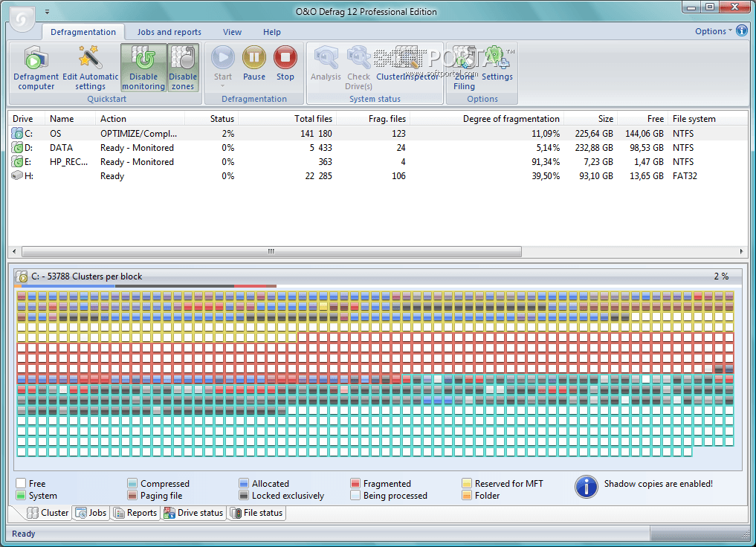Click the Analysis icon
Screen dimensions: 756x547
click(x=326, y=57)
